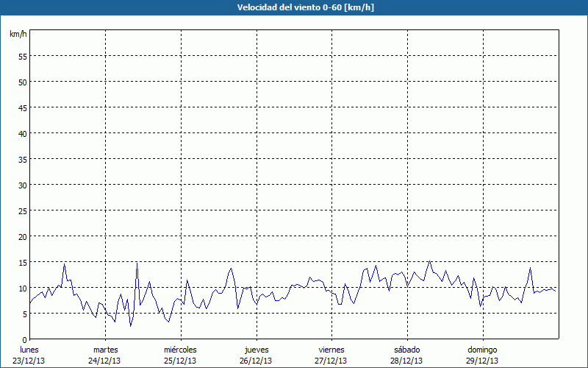Click the date label 29/12/13

pyautogui.click(x=481, y=361)
